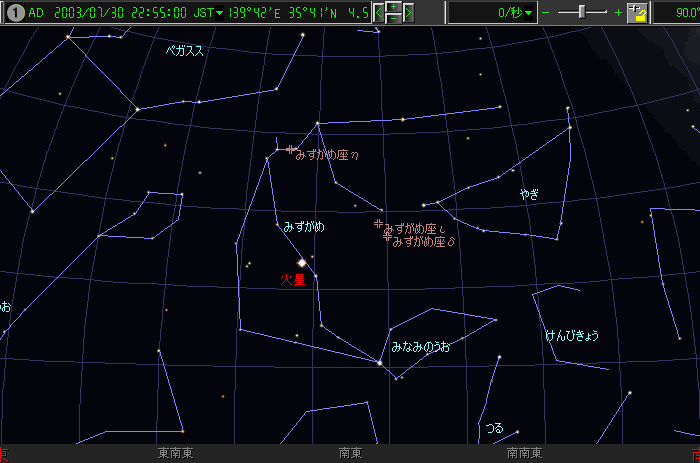Click the date 2003/07/30 field
This screenshot has width=700, height=463.
(89, 13)
